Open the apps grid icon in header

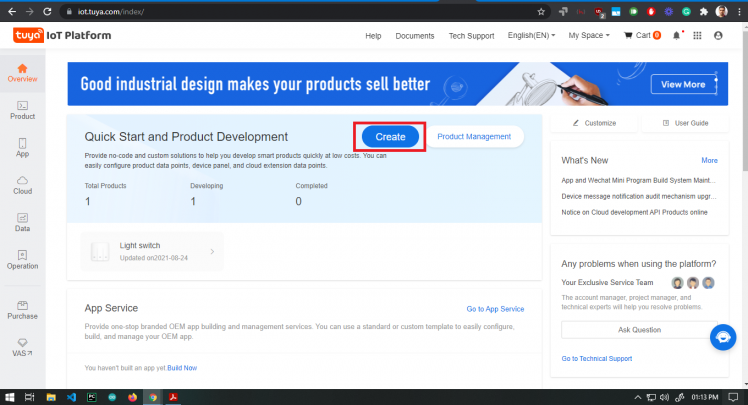(697, 35)
